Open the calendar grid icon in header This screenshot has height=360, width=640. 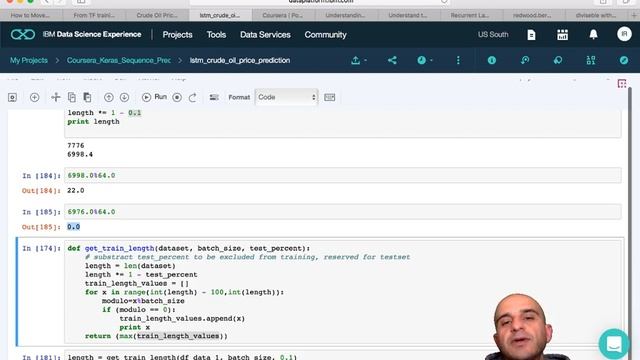click(562, 35)
